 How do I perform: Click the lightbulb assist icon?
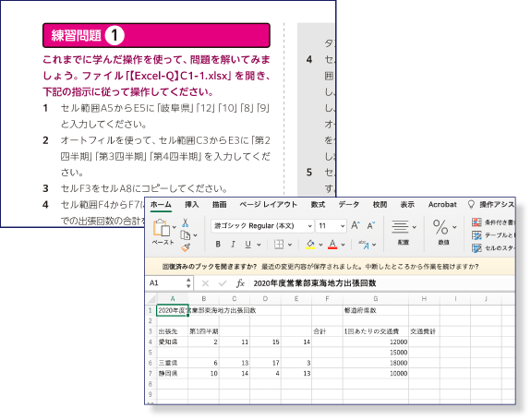click(x=471, y=204)
